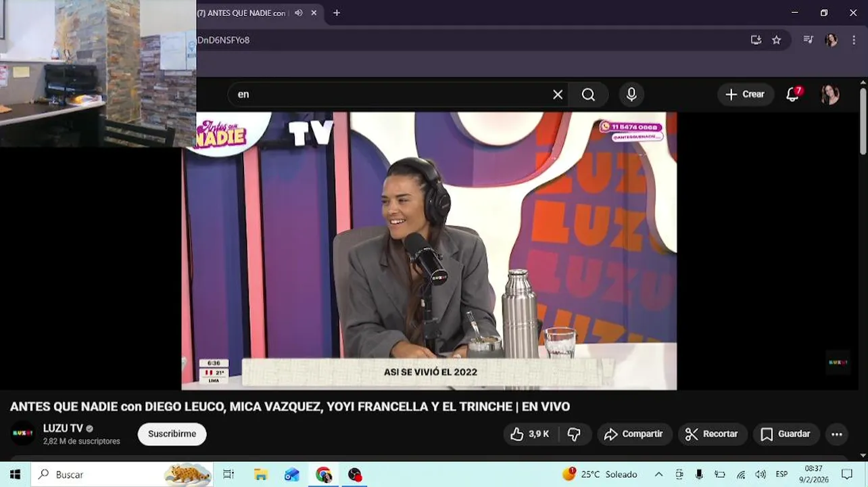Start voice search with microphone
The height and width of the screenshot is (487, 868).
click(x=631, y=95)
